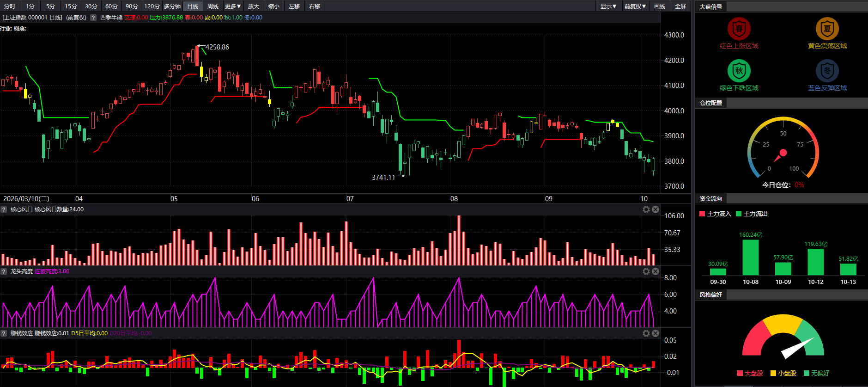Click the blue 冬 winter shield icon
The height and width of the screenshot is (387, 868).
tap(827, 71)
